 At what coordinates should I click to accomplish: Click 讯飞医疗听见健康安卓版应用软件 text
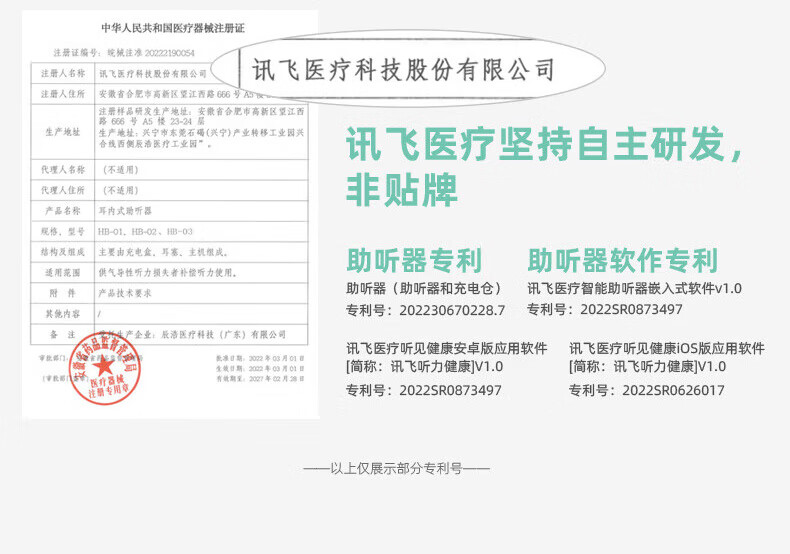coord(446,348)
